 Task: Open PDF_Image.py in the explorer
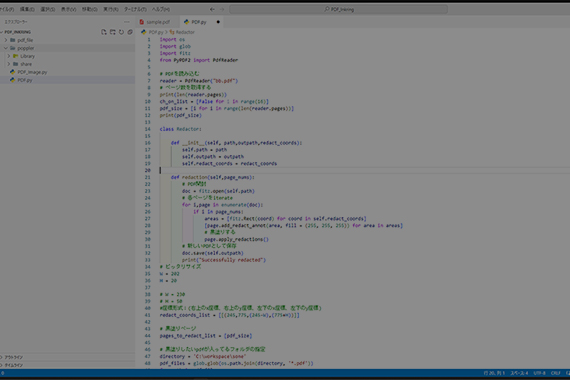tap(32, 72)
